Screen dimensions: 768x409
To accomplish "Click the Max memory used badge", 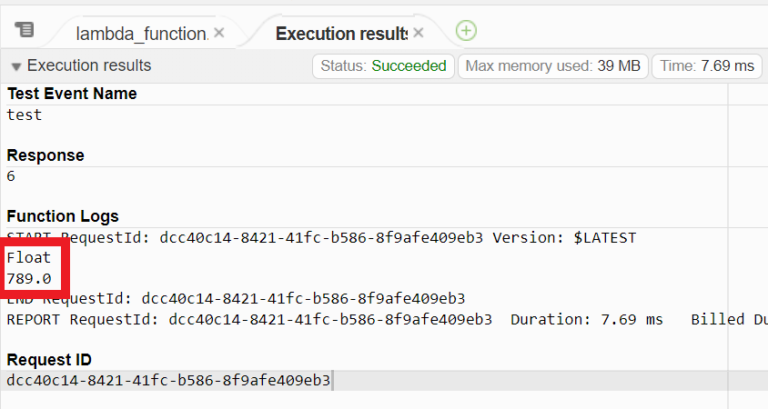I will point(553,66).
